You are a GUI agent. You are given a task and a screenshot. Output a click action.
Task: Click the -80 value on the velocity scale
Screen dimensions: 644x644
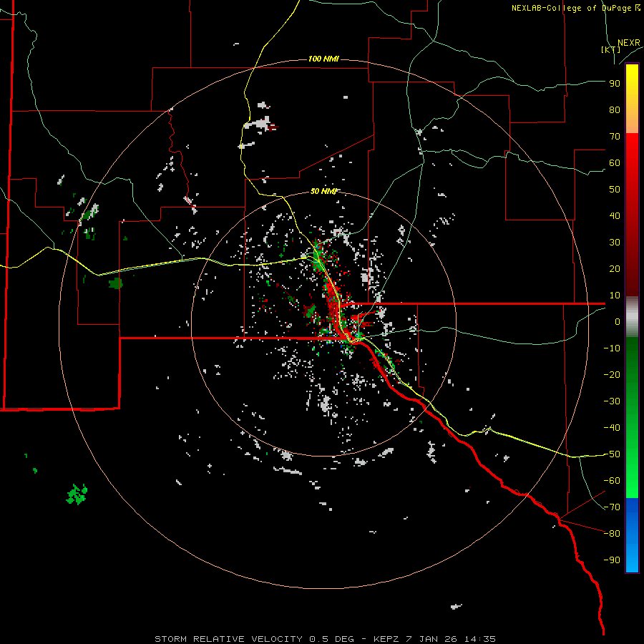tap(612, 534)
